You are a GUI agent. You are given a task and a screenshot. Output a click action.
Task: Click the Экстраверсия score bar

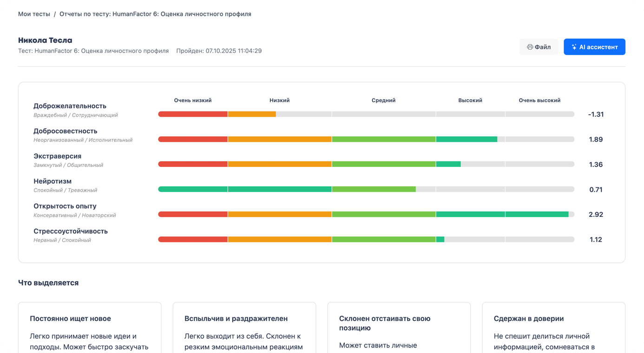tap(366, 164)
